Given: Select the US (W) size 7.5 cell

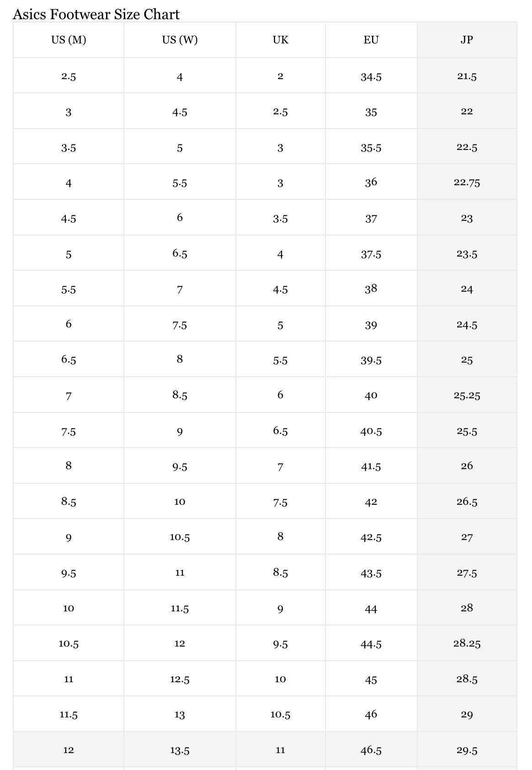Looking at the screenshot, I should tap(180, 325).
